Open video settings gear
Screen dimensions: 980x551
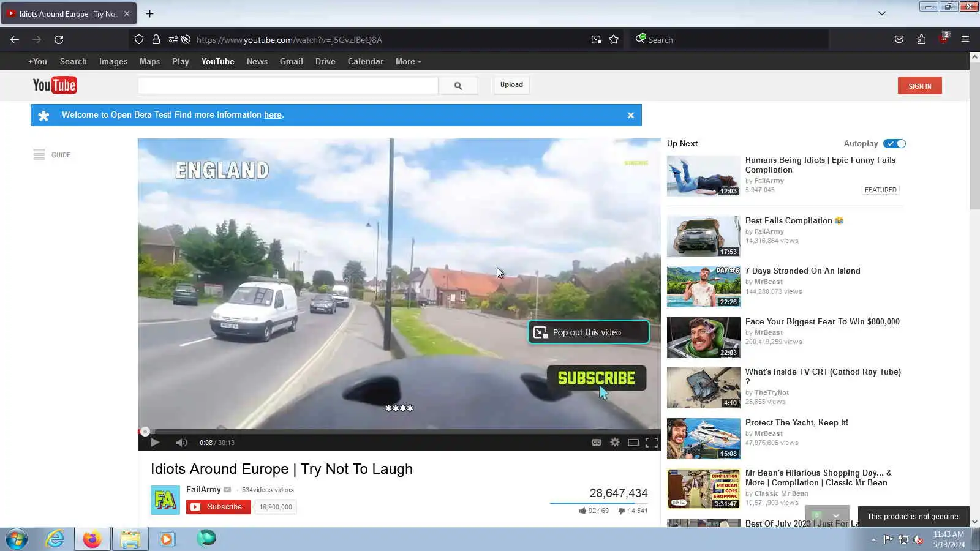[x=615, y=443]
